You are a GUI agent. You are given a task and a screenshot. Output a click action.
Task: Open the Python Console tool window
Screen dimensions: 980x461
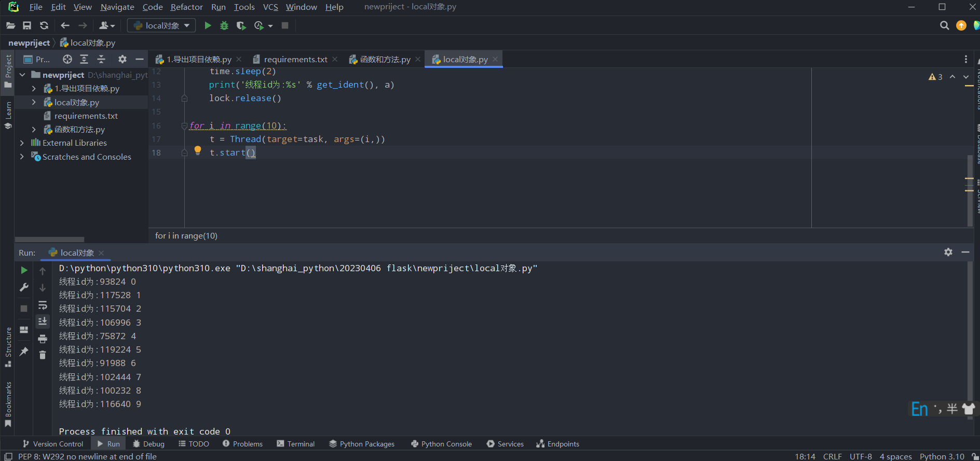(441, 444)
